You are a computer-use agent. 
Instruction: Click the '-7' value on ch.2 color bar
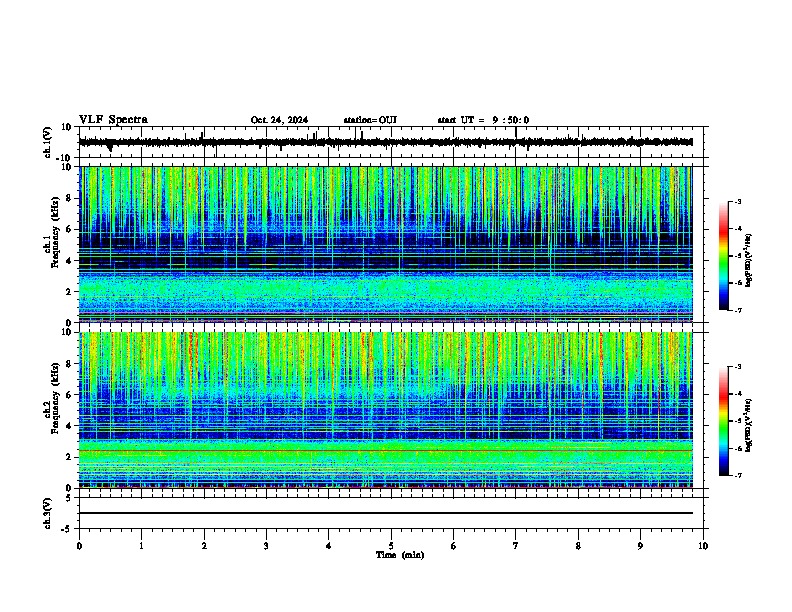738,475
